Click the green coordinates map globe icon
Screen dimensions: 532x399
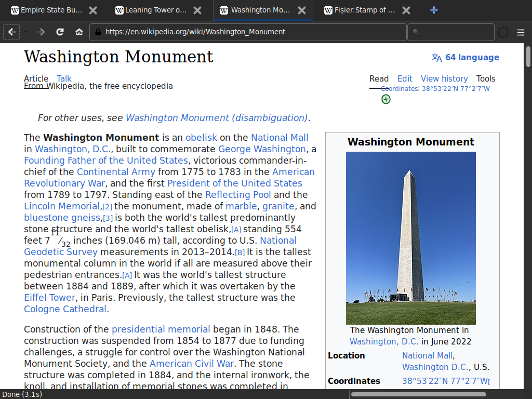point(385,99)
